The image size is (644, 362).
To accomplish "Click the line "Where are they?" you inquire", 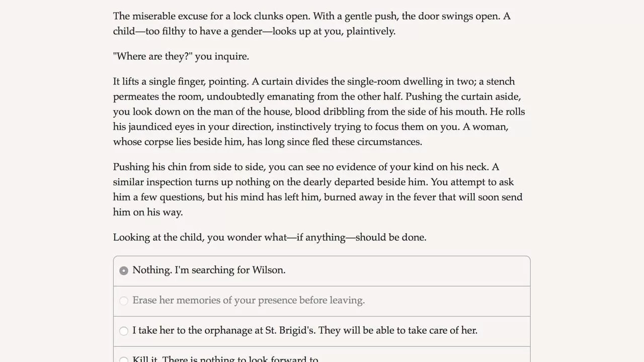I will click(181, 56).
